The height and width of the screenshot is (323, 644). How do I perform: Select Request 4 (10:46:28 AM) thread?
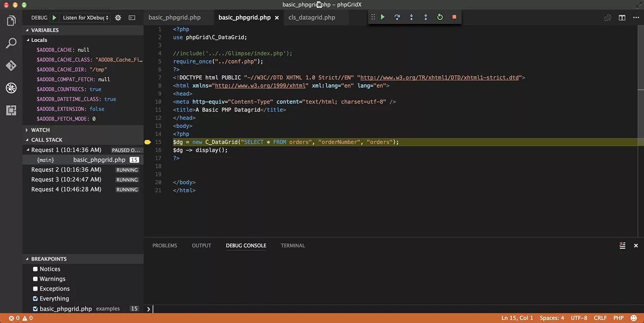click(x=83, y=189)
